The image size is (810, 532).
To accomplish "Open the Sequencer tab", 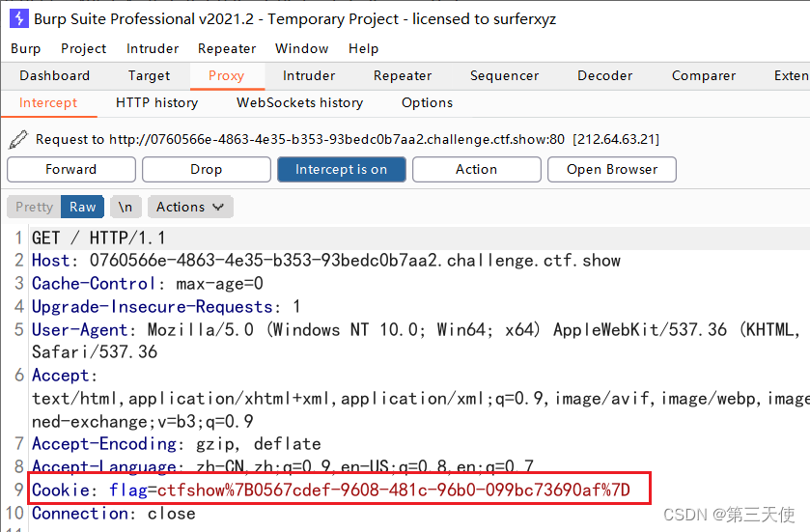I will (x=504, y=76).
